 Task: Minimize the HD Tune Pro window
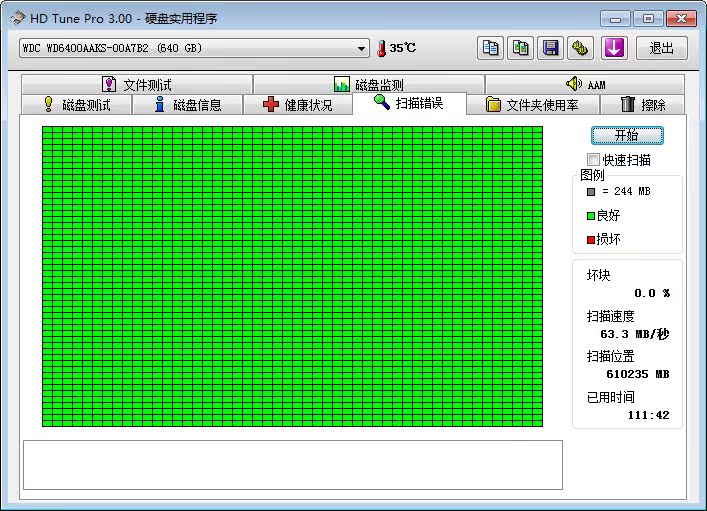[x=615, y=19]
